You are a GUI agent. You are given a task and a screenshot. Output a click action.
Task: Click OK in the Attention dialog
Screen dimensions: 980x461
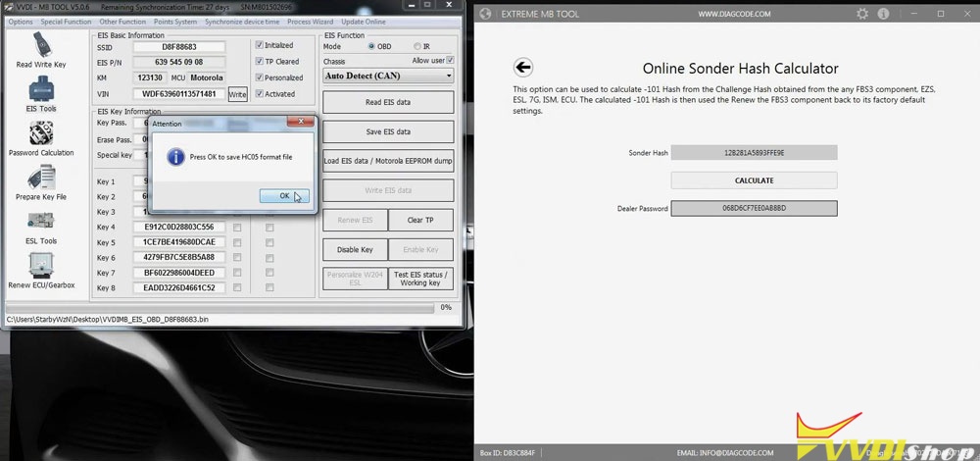tap(284, 196)
